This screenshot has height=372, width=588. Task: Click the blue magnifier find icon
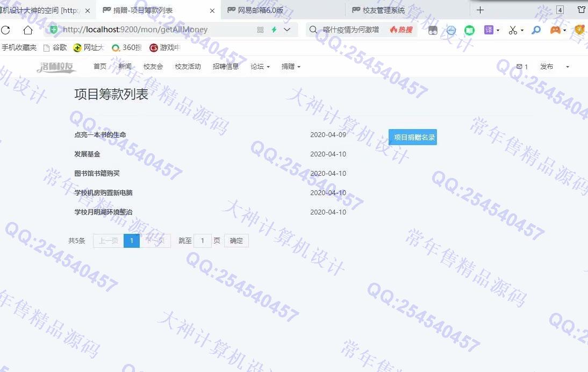coord(536,30)
